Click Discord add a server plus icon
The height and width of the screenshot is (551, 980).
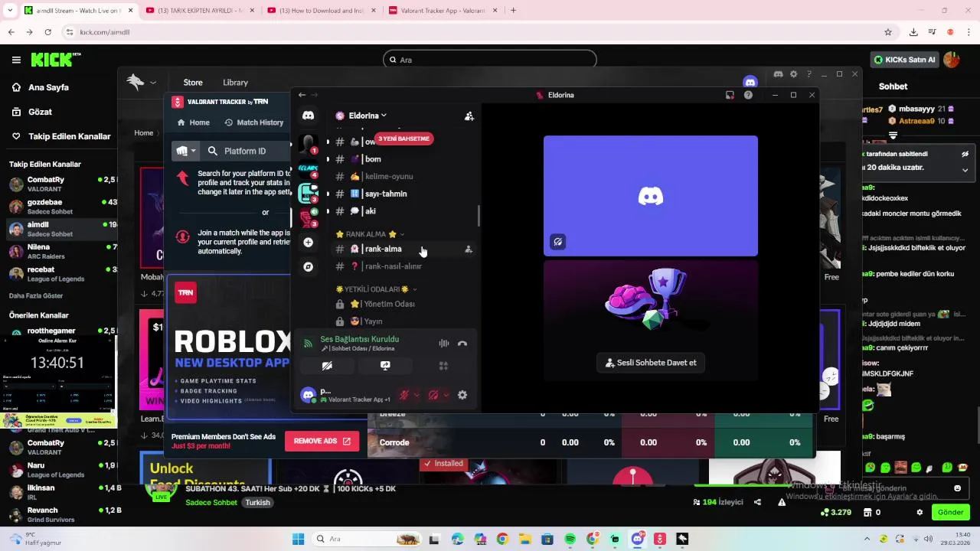[x=308, y=243]
